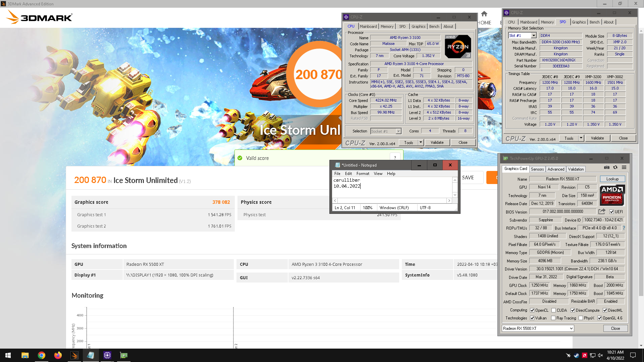The height and width of the screenshot is (362, 644).
Task: Expand Tools dropdown arrow in CPU-Z SPD window
Action: tap(581, 138)
